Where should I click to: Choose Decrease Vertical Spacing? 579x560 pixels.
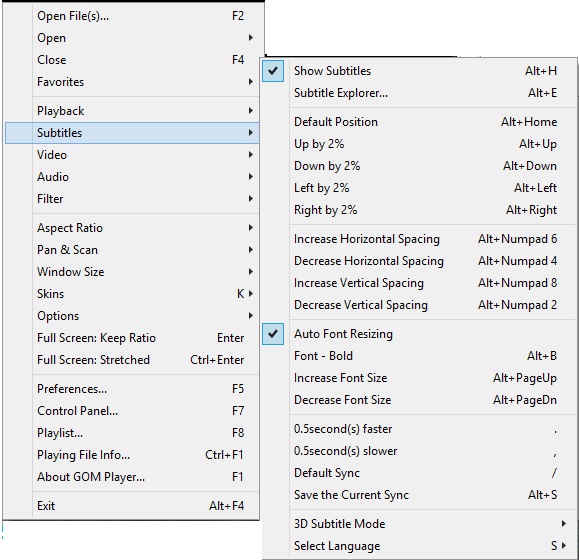[x=419, y=305]
